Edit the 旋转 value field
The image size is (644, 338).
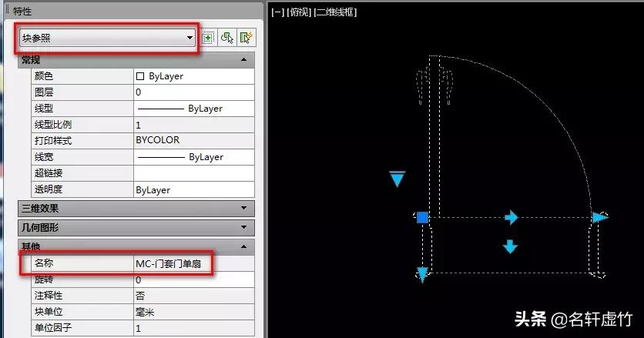click(x=194, y=279)
